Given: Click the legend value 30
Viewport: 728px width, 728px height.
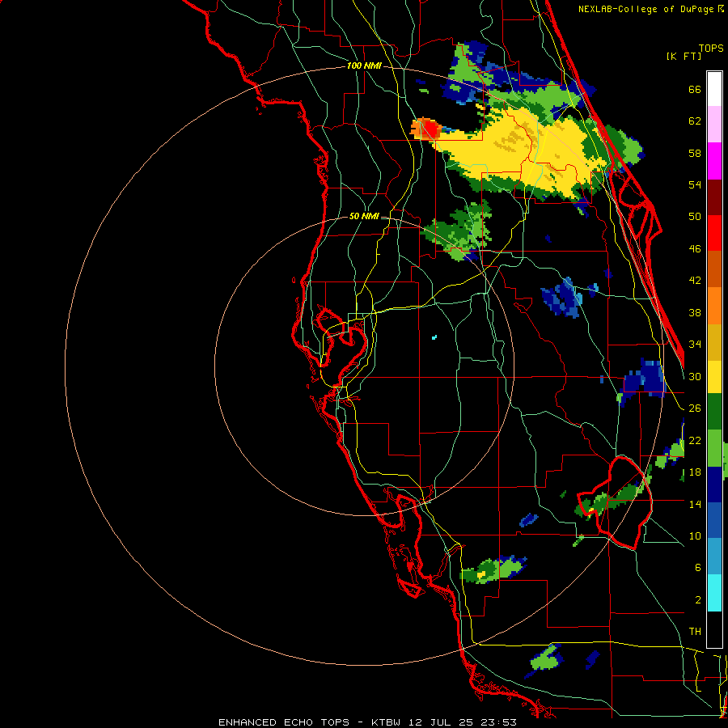Looking at the screenshot, I should click(695, 376).
